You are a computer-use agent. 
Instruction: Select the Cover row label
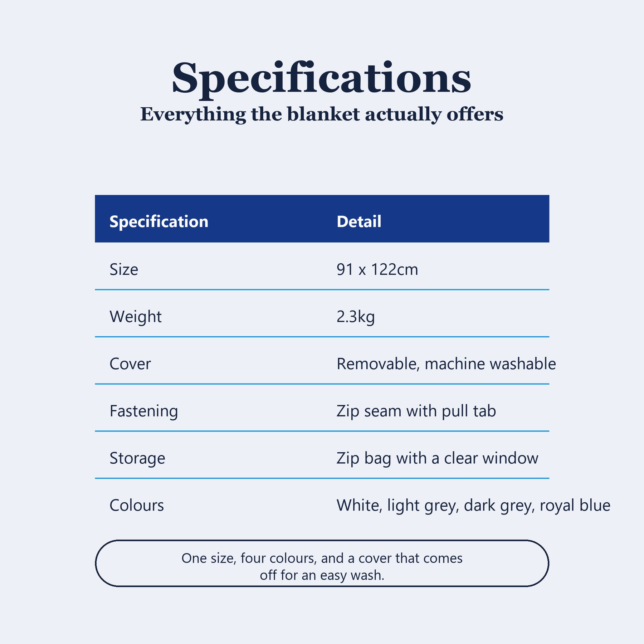click(130, 364)
